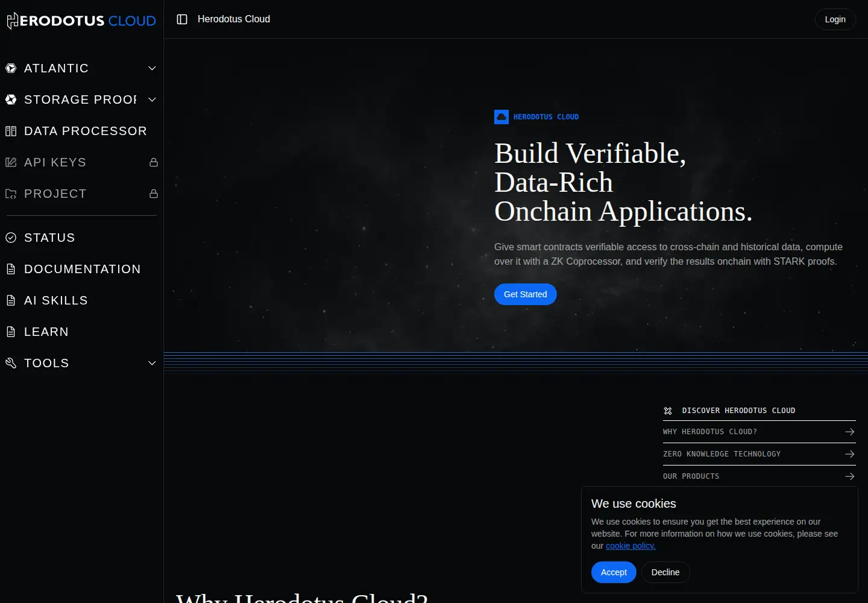Open the Status page
Viewport: 868px width, 603px height.
pos(81,238)
